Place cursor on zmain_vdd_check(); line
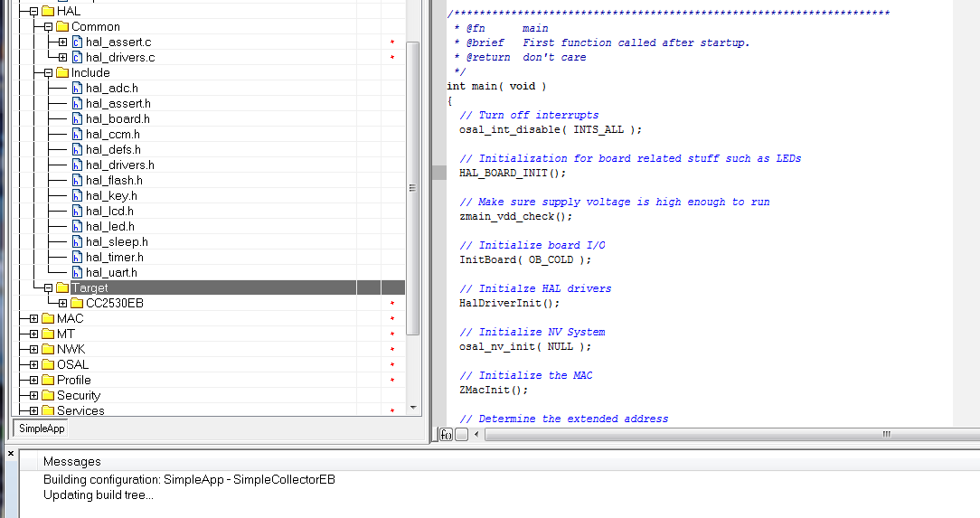The height and width of the screenshot is (518, 980). click(515, 216)
